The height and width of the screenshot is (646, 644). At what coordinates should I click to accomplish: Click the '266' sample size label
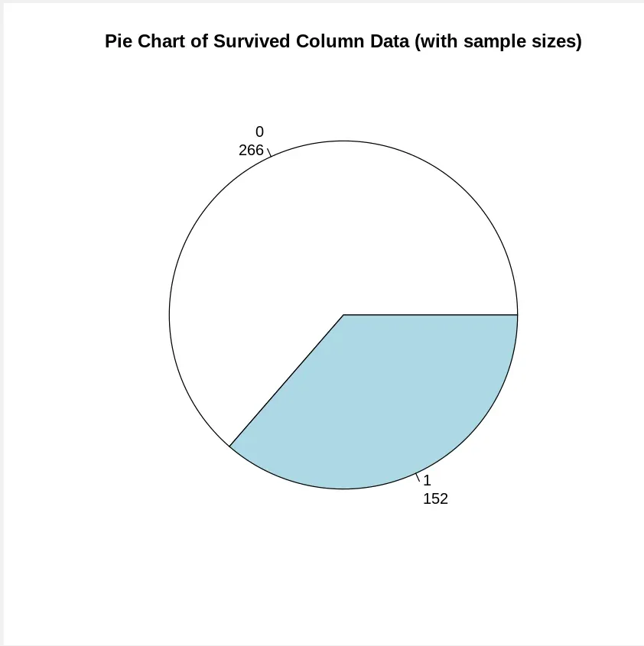tap(251, 150)
